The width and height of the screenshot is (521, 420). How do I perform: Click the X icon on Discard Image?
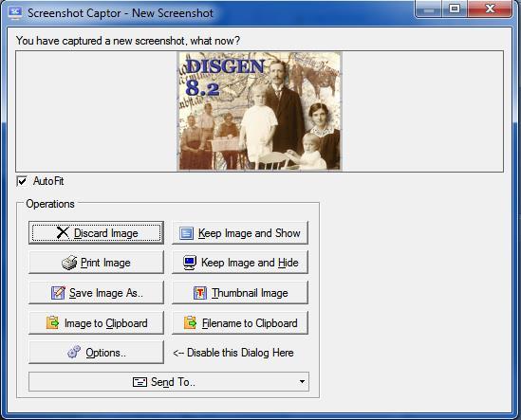63,232
